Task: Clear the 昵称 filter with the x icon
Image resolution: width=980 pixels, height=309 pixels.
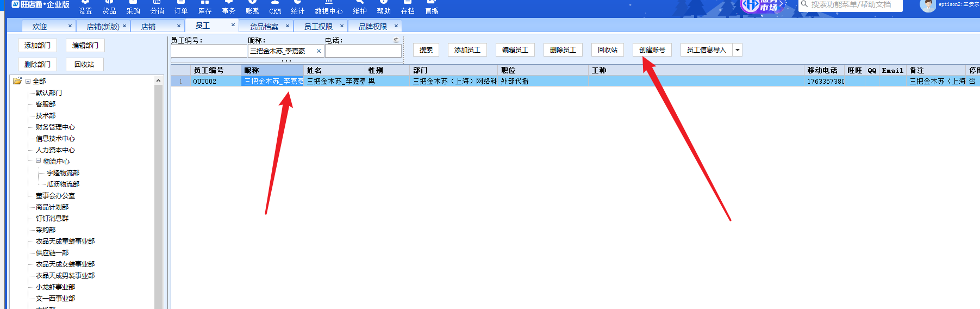Action: [x=319, y=51]
